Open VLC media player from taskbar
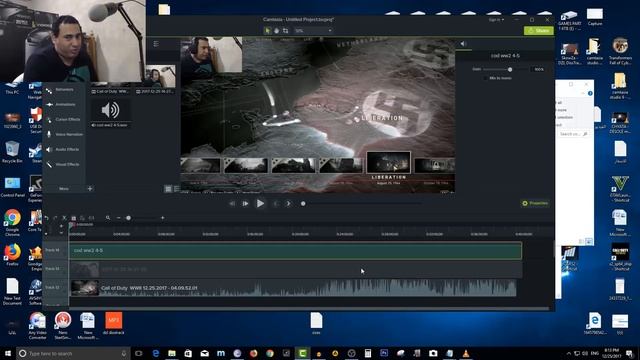 466,353
